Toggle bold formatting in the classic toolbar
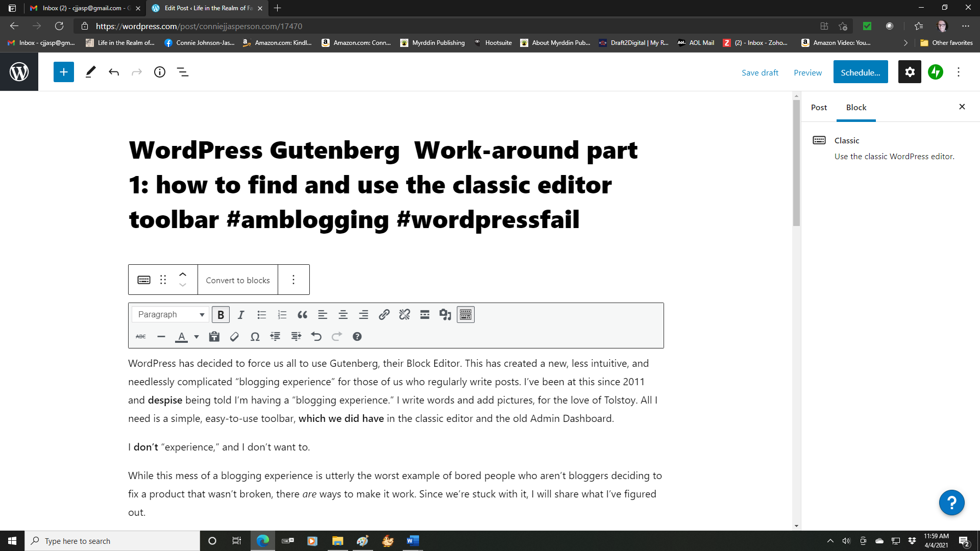This screenshot has height=551, width=980. tap(220, 314)
